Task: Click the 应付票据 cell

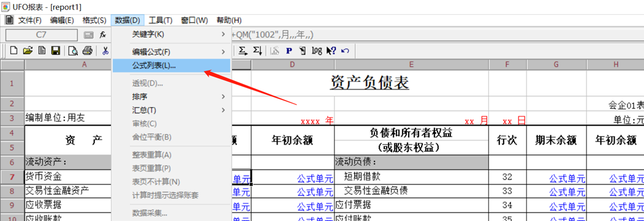Action: point(412,204)
